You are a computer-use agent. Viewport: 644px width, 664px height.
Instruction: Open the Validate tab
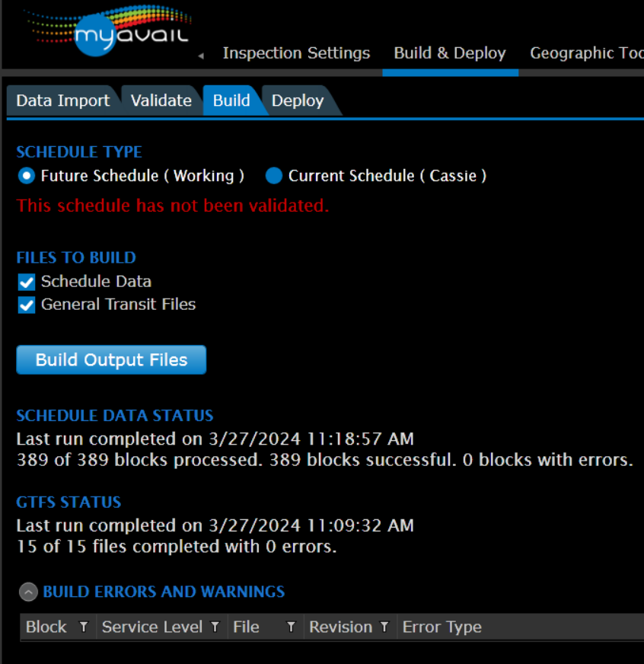pyautogui.click(x=161, y=101)
